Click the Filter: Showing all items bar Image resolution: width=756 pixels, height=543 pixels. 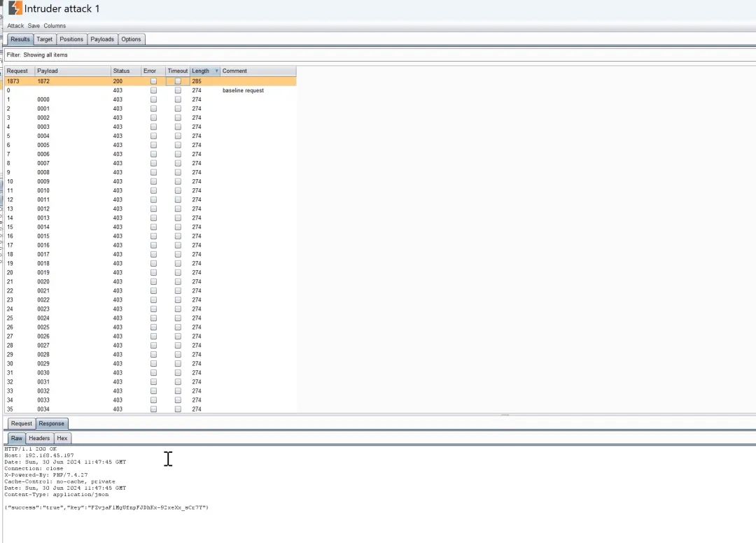tap(380, 55)
